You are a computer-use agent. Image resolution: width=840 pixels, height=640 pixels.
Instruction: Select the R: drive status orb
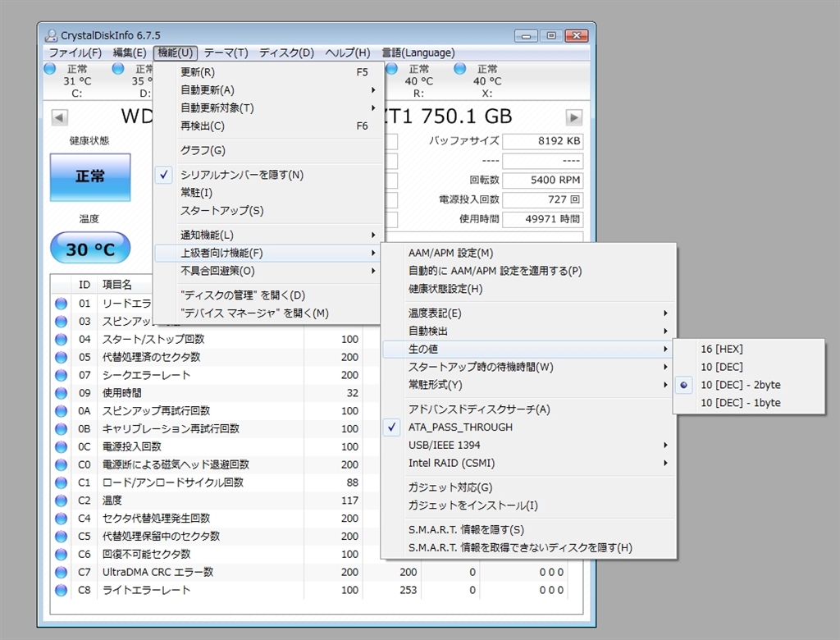(x=392, y=69)
